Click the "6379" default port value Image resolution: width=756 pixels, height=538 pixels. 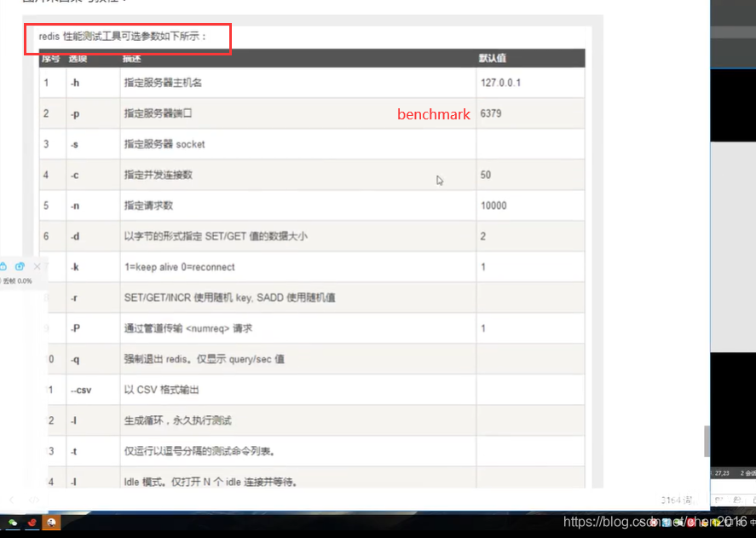(491, 113)
